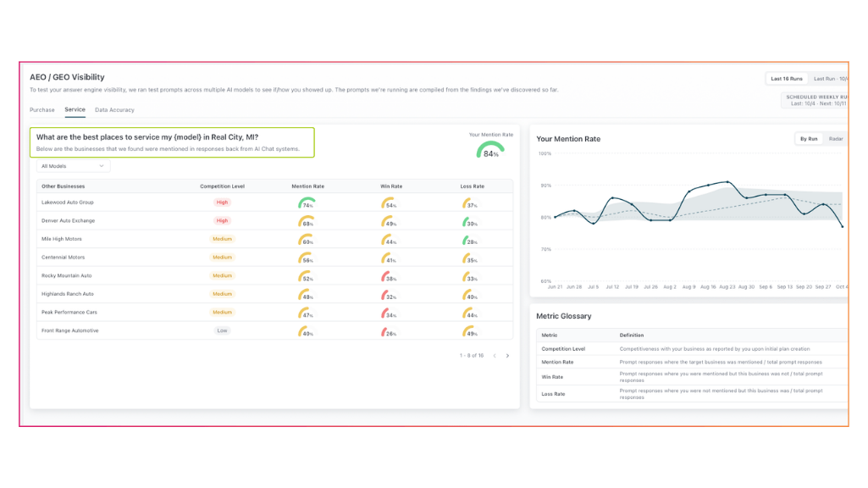Click the Front Range Automotive name
868x488 pixels.
(69, 330)
